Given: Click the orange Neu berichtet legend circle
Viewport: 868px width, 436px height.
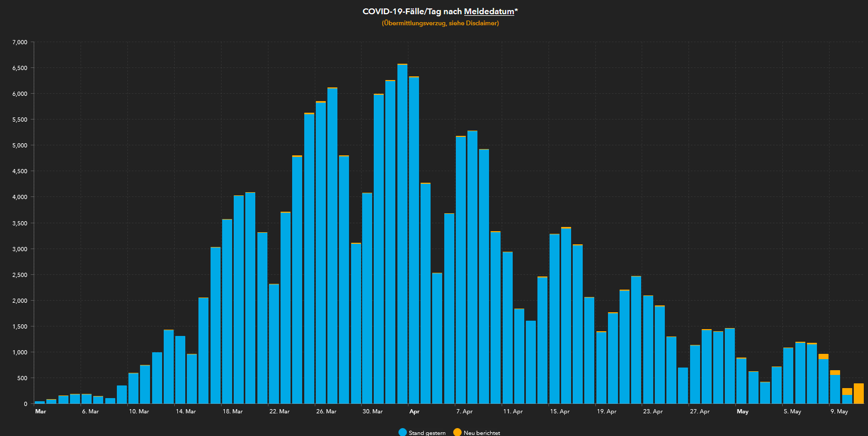Looking at the screenshot, I should [457, 432].
